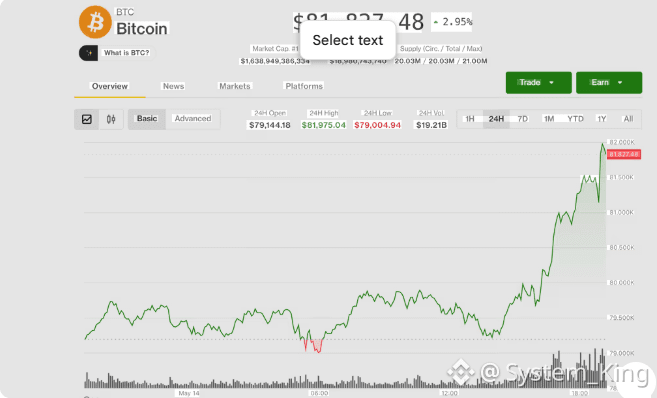Click the green Trade button
The width and height of the screenshot is (657, 398).
(538, 83)
